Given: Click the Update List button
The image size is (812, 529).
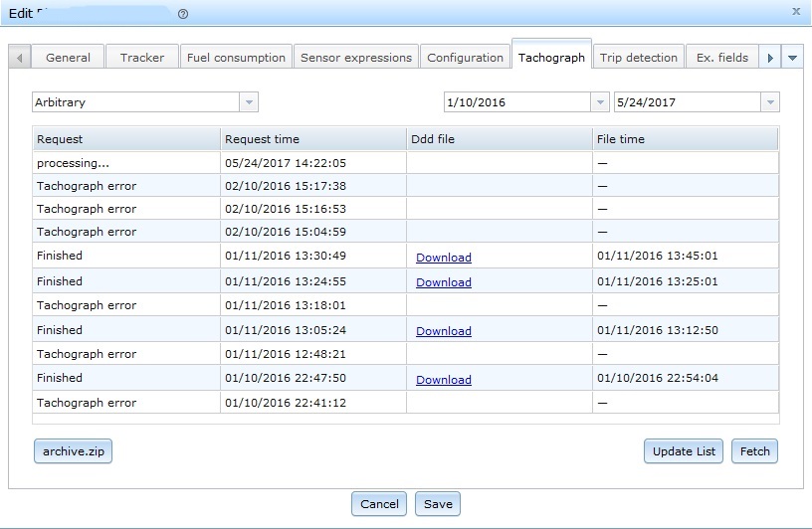Looking at the screenshot, I should 684,450.
